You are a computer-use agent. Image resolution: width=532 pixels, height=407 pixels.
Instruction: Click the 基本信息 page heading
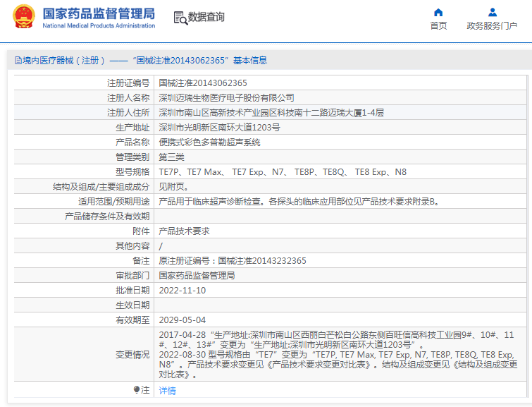point(250,61)
